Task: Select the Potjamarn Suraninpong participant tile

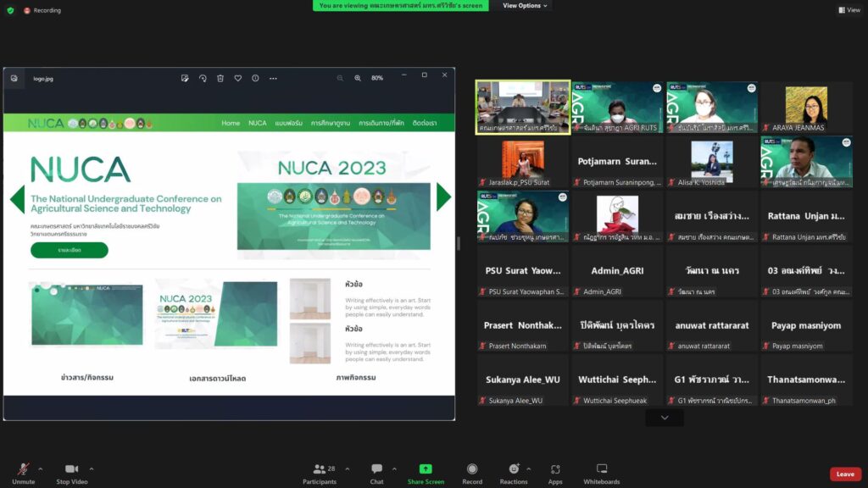Action: [x=617, y=162]
